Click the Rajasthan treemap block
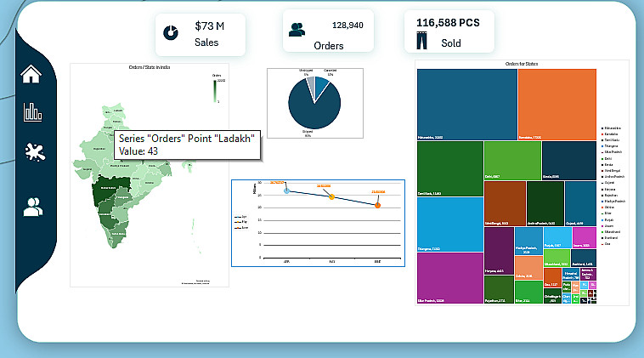This screenshot has width=644, height=358. [499, 290]
